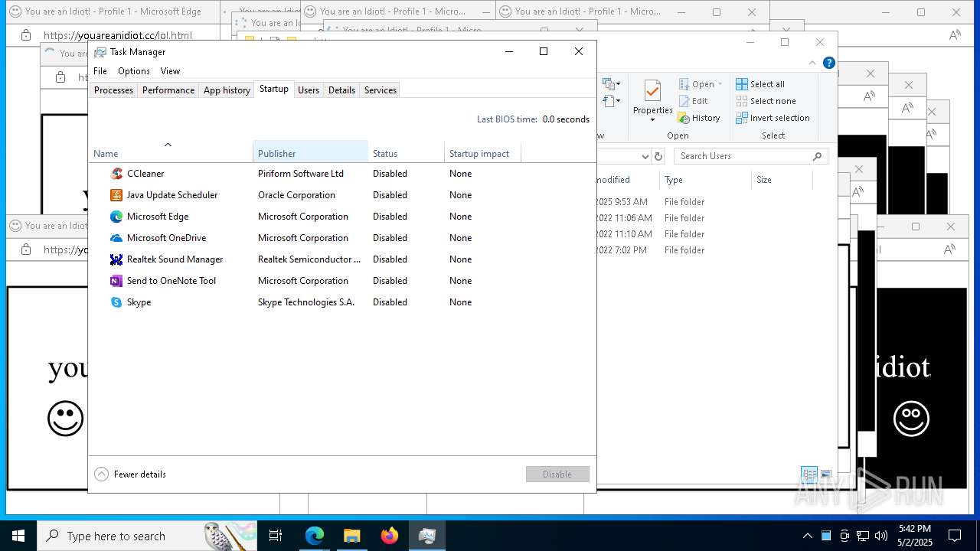Click History in File Explorer ribbon
Screen dimensions: 980x551
699,118
